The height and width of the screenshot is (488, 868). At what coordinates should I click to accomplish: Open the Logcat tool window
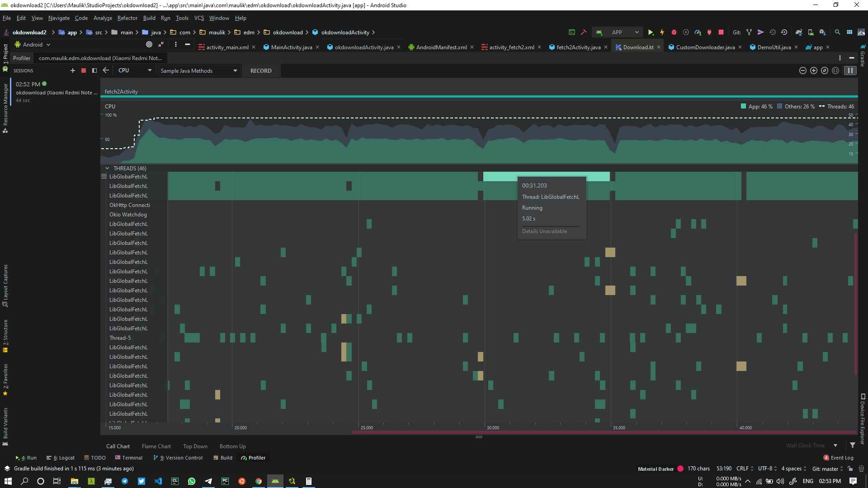61,458
